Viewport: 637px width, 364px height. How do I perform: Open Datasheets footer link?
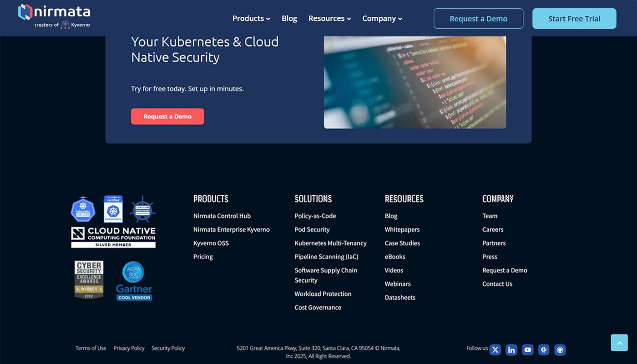pyautogui.click(x=400, y=298)
